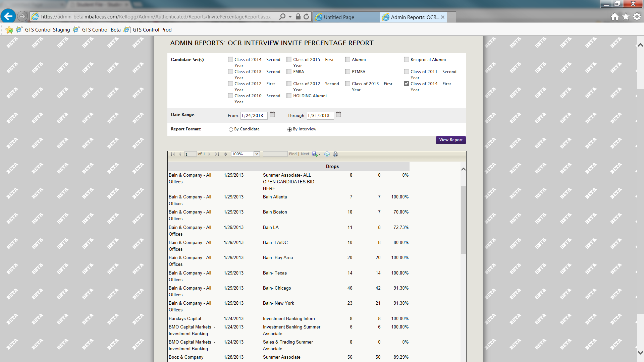Click the report page number field
This screenshot has width=644, height=362.
point(190,154)
